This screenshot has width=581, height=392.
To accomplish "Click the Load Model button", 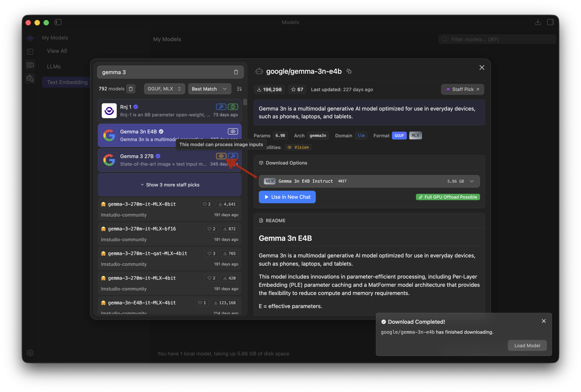I will click(527, 345).
